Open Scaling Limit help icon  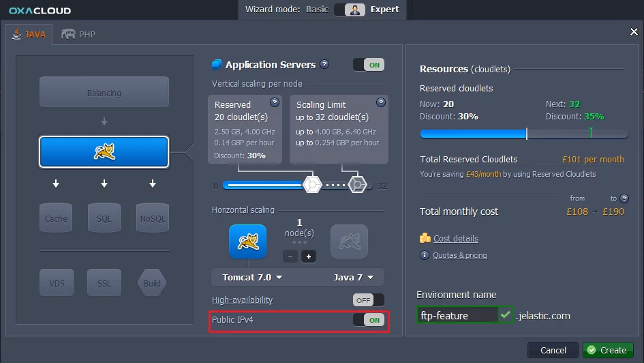pos(381,102)
